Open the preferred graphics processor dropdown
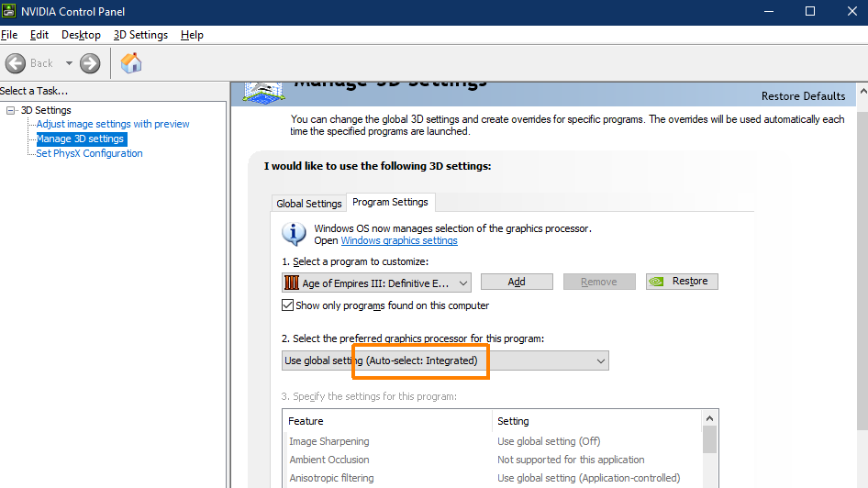 [445, 360]
